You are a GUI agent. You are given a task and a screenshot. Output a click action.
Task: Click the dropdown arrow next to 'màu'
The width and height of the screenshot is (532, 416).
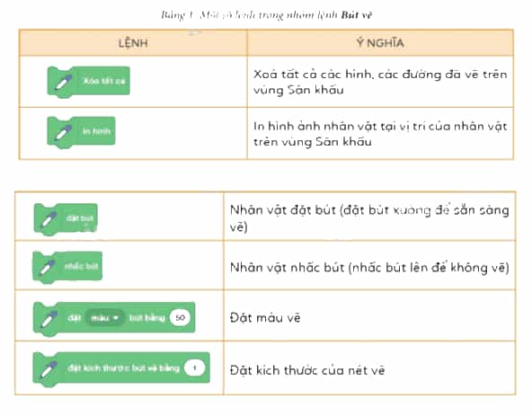pos(116,318)
